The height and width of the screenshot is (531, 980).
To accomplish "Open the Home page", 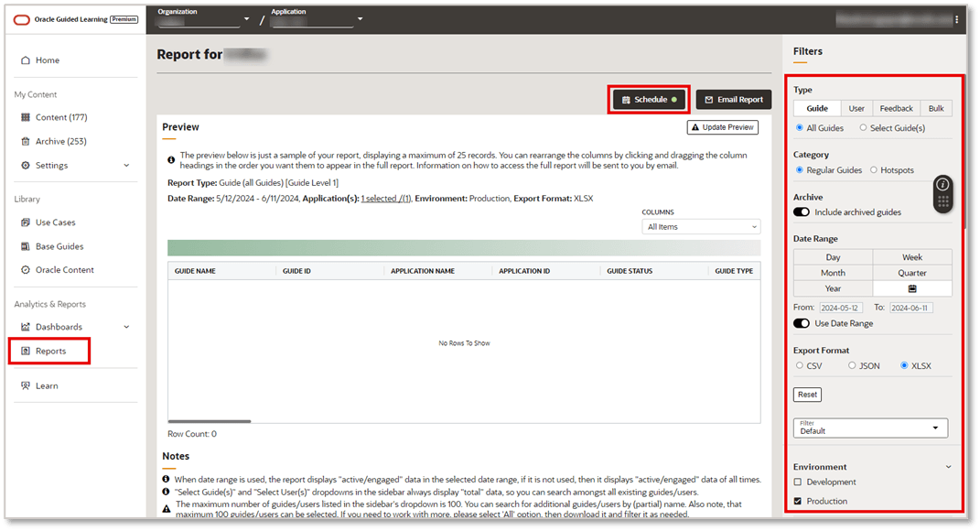I will tap(48, 60).
